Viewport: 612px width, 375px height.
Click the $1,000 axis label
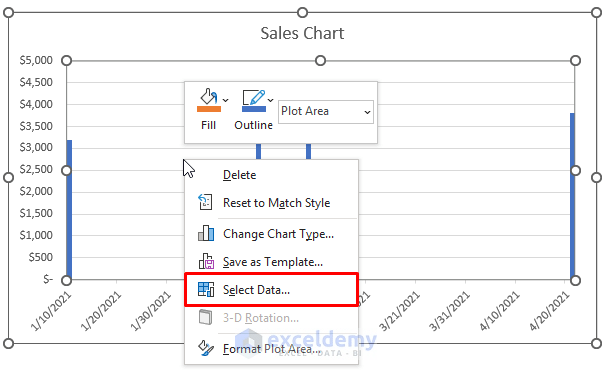(36, 235)
